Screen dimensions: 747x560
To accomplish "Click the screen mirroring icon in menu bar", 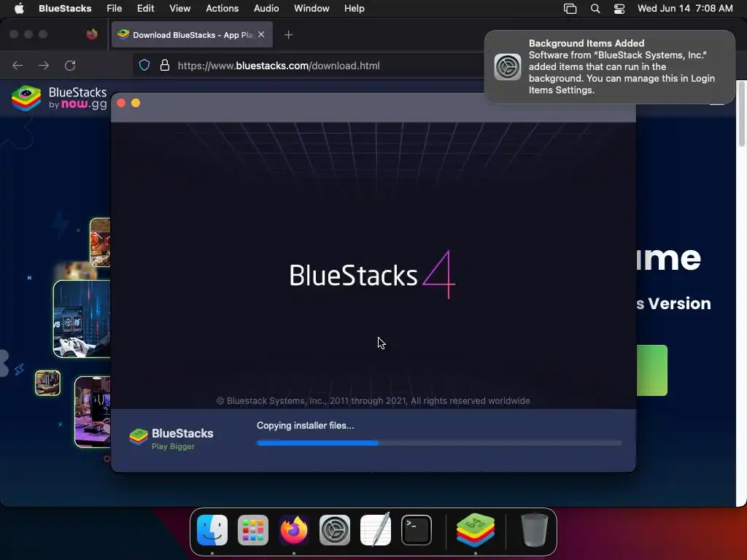I will pos(570,9).
